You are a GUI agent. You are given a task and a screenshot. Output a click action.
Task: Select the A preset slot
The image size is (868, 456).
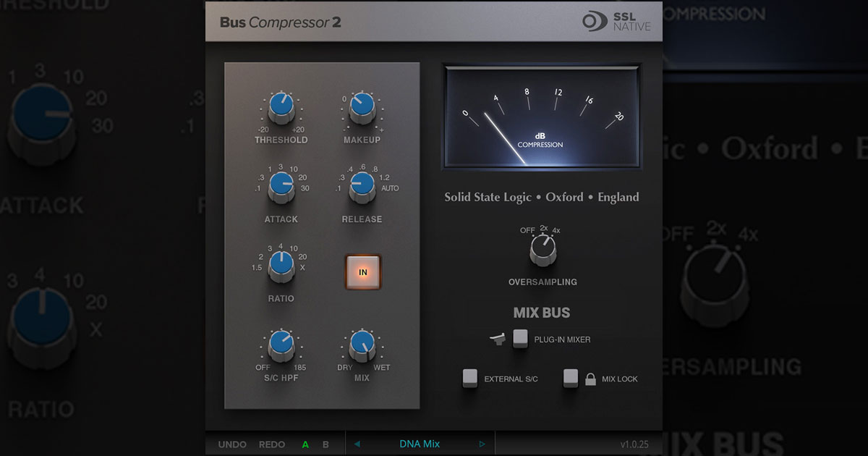coord(305,444)
